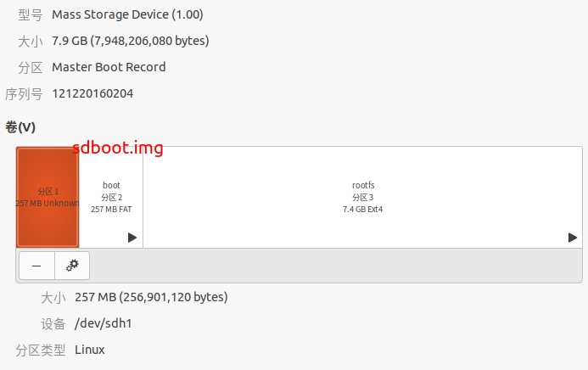Screen dimensions: 588x370
Task: Click the Mass Storage Device model text
Action: pyautogui.click(x=127, y=14)
